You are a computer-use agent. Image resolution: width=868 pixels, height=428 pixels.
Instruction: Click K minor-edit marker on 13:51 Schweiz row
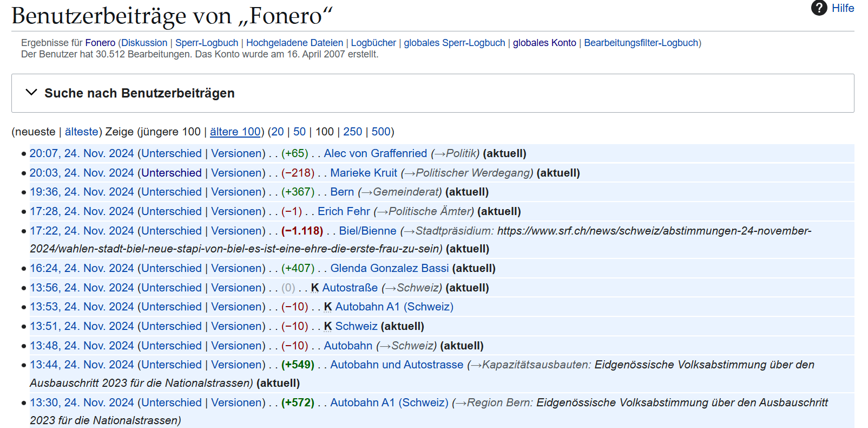tap(328, 326)
